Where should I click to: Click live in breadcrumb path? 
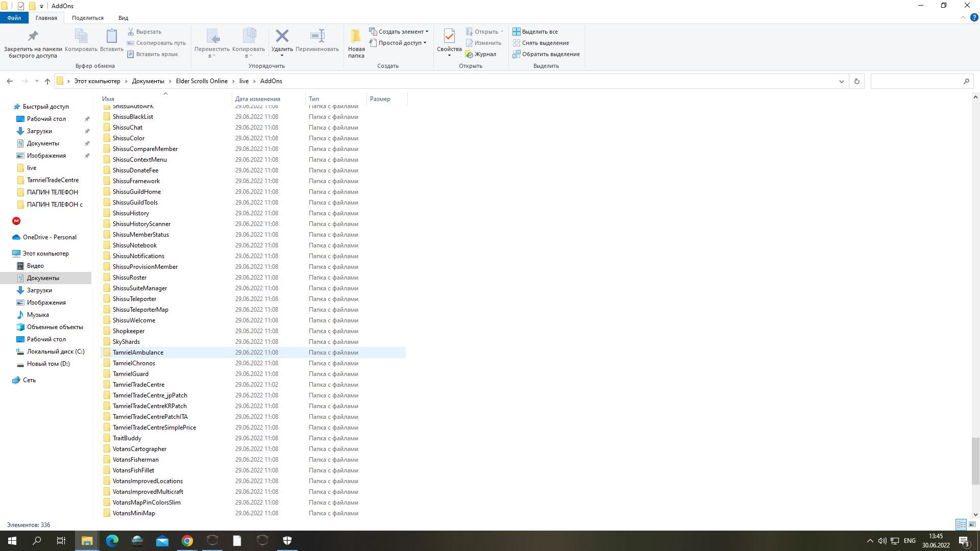(x=244, y=81)
